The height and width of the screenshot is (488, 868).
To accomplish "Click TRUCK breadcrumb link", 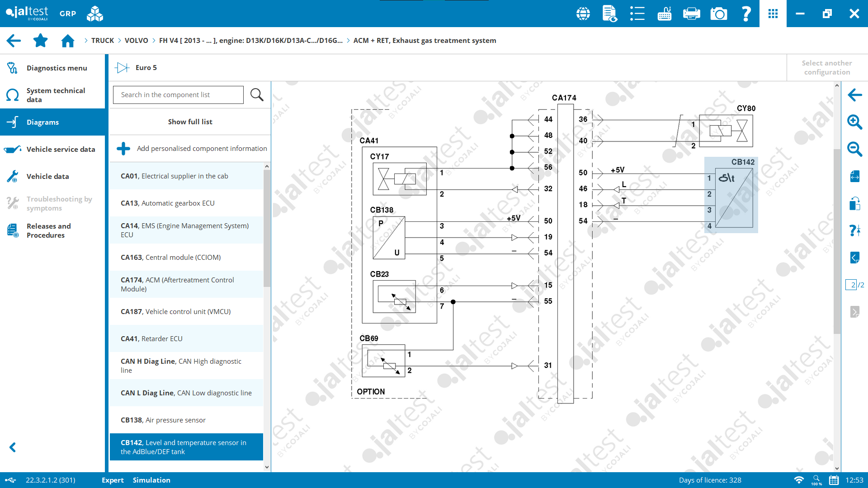I will [103, 41].
